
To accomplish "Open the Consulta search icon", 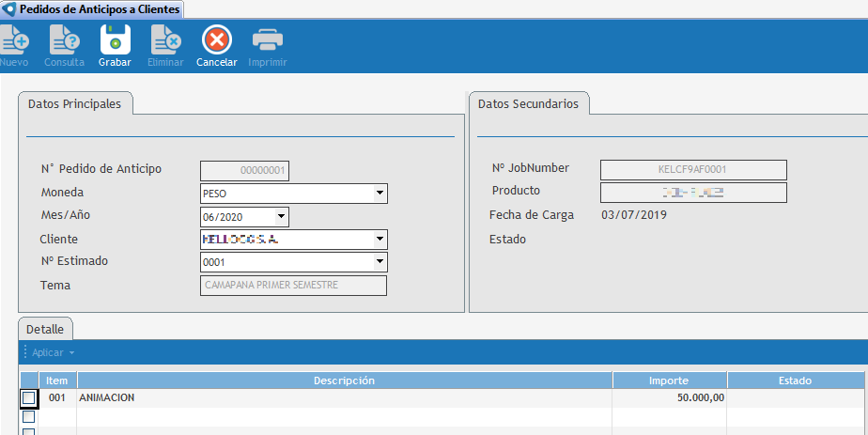I will (x=64, y=41).
